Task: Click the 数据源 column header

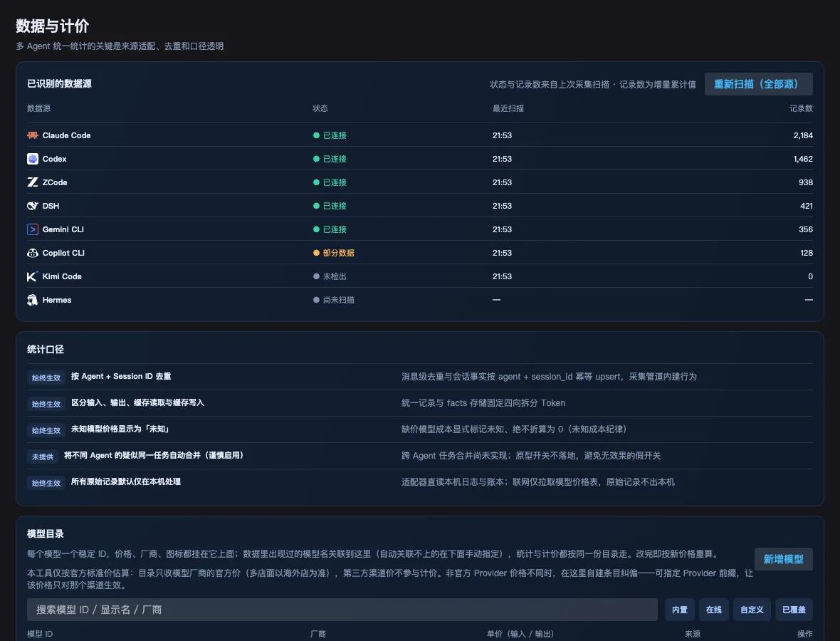Action: (x=38, y=108)
